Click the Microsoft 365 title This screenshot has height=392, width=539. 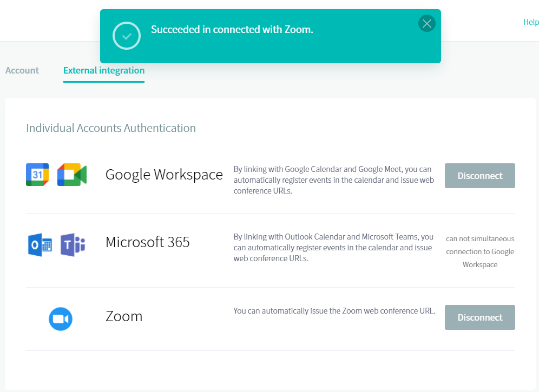click(x=148, y=242)
